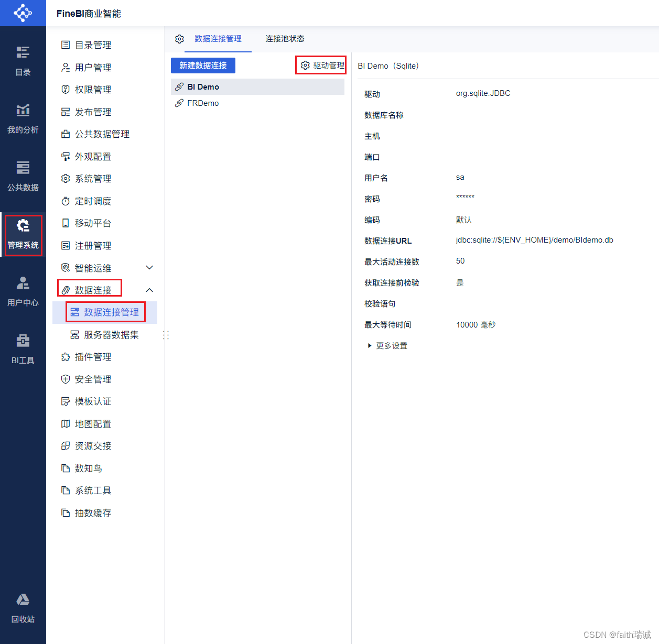Select the 管理系统 gear icon
Screen dimensions: 659x644
coord(23,226)
